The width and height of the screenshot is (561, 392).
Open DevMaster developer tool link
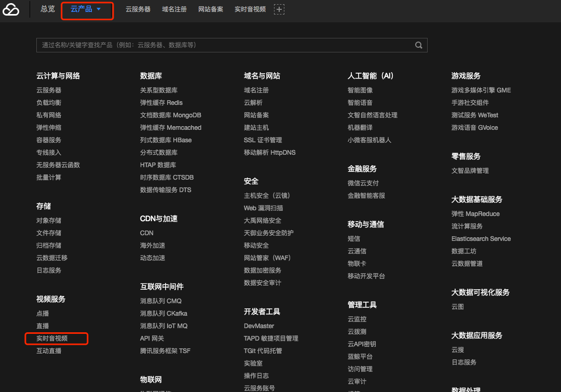[258, 326]
